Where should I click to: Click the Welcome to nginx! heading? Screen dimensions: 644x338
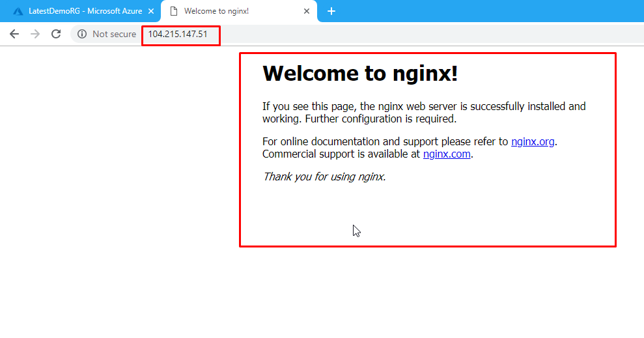(360, 74)
